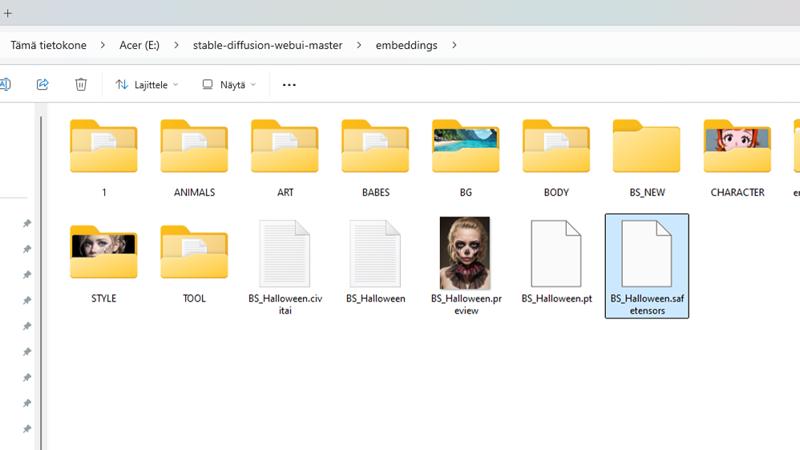Open the BG folder with beach thumbnail
The image size is (800, 450).
click(466, 158)
